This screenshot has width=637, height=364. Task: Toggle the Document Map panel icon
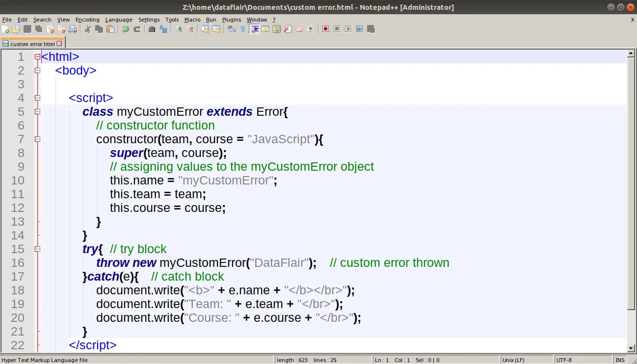pos(277,29)
